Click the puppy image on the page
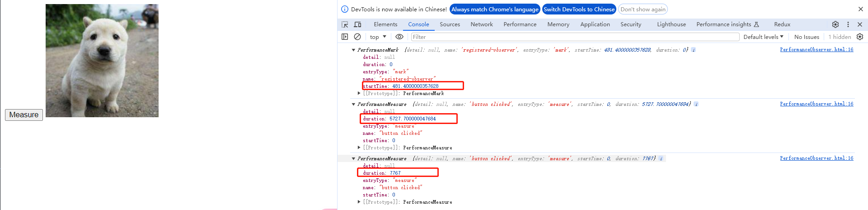 (102, 61)
